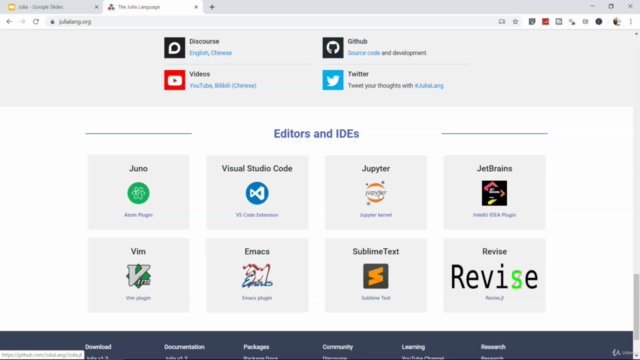Open the YouTube videos link
The image size is (640, 360).
tap(200, 86)
